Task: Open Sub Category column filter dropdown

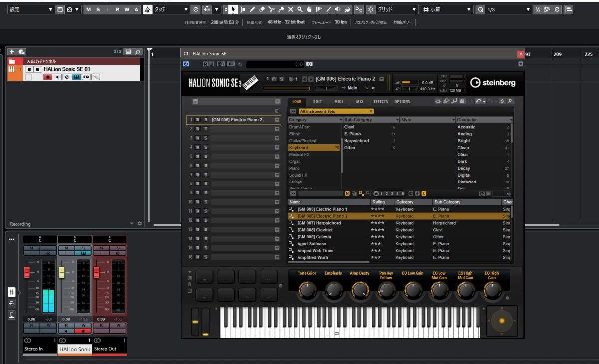Action: point(397,120)
